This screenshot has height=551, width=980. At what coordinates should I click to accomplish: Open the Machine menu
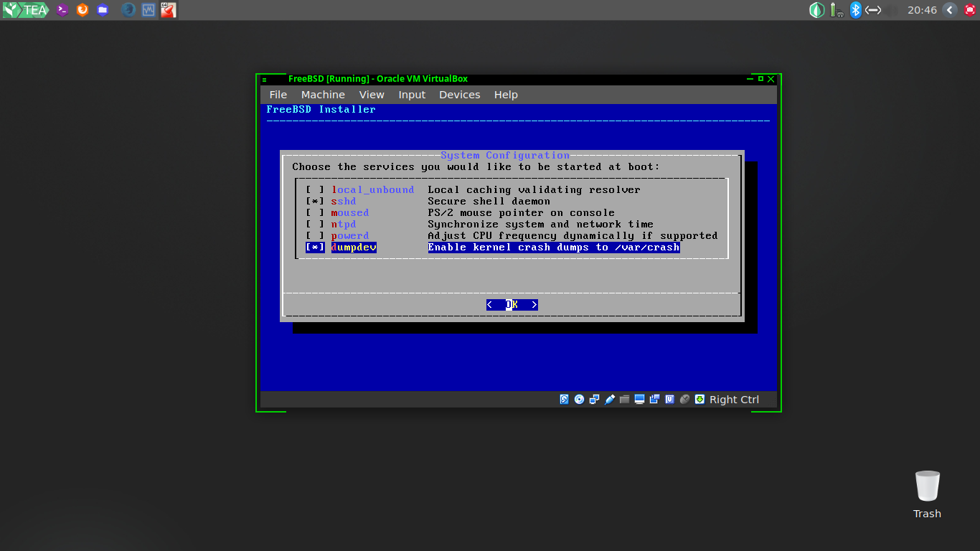pos(323,95)
